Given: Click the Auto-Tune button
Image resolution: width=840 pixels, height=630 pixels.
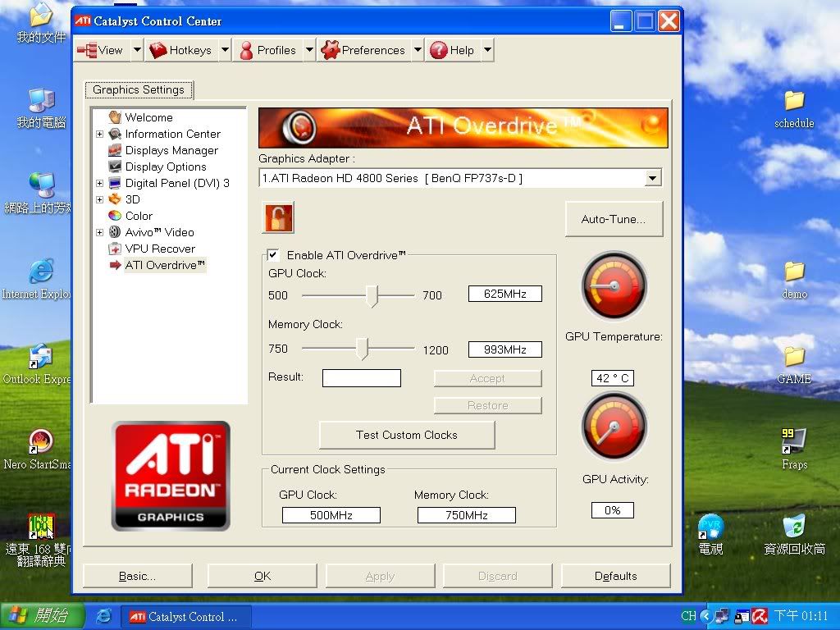Looking at the screenshot, I should coord(613,220).
